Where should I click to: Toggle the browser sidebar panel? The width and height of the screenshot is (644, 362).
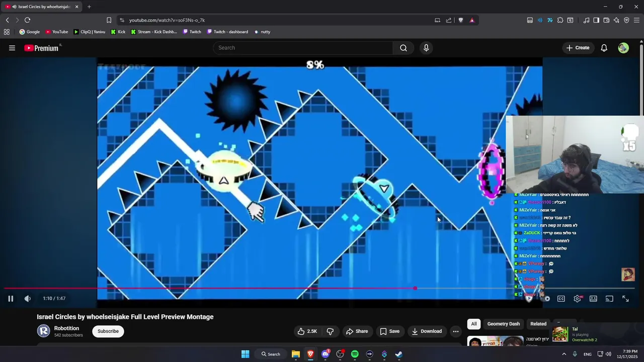pos(596,20)
